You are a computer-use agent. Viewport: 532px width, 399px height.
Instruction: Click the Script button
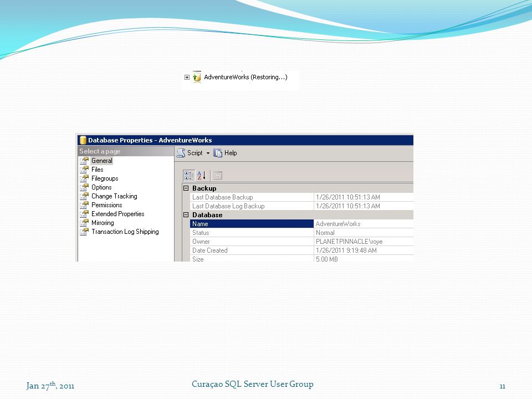[190, 153]
